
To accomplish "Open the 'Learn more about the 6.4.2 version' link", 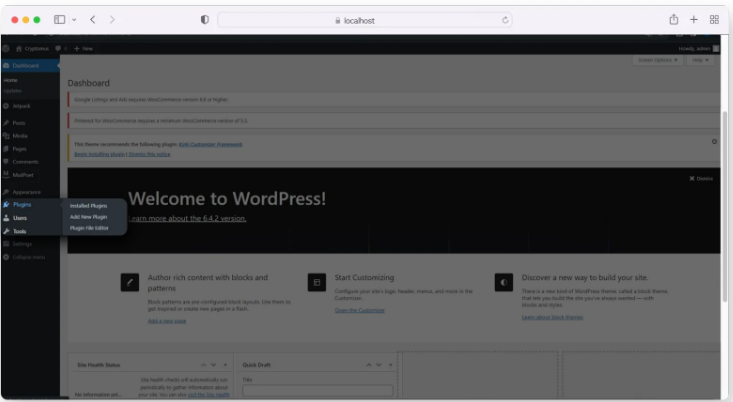I will click(188, 218).
